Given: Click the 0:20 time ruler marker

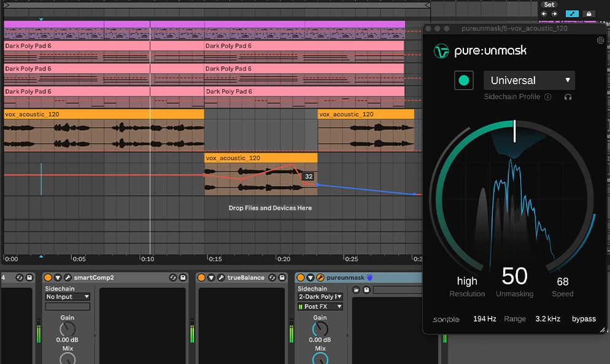Looking at the screenshot, I should [x=284, y=259].
